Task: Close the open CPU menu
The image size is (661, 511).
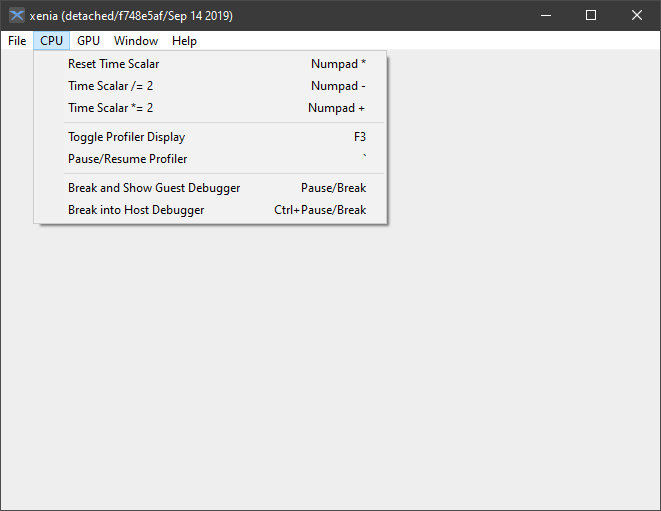Action: pos(51,41)
